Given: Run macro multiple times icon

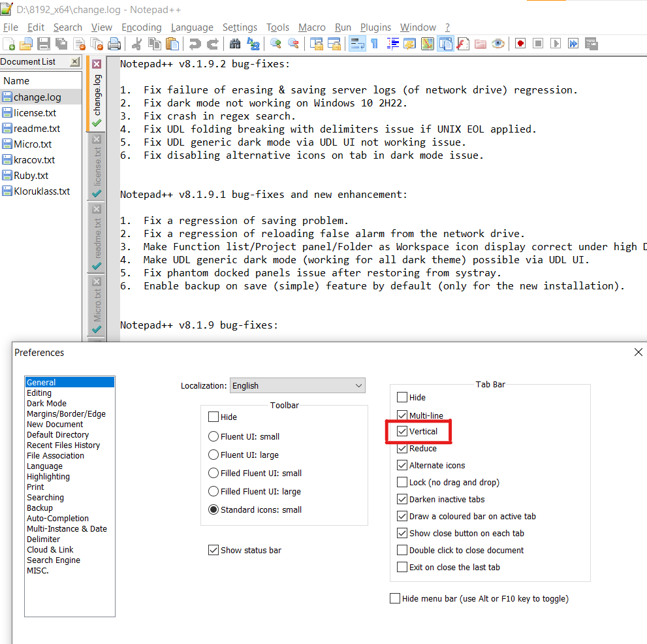Looking at the screenshot, I should pos(573,44).
